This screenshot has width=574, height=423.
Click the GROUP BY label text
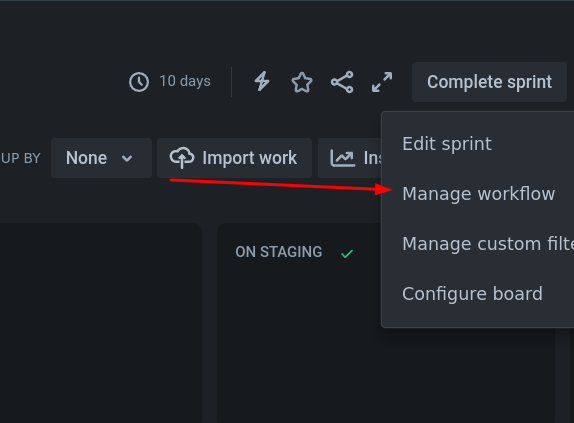[20, 158]
